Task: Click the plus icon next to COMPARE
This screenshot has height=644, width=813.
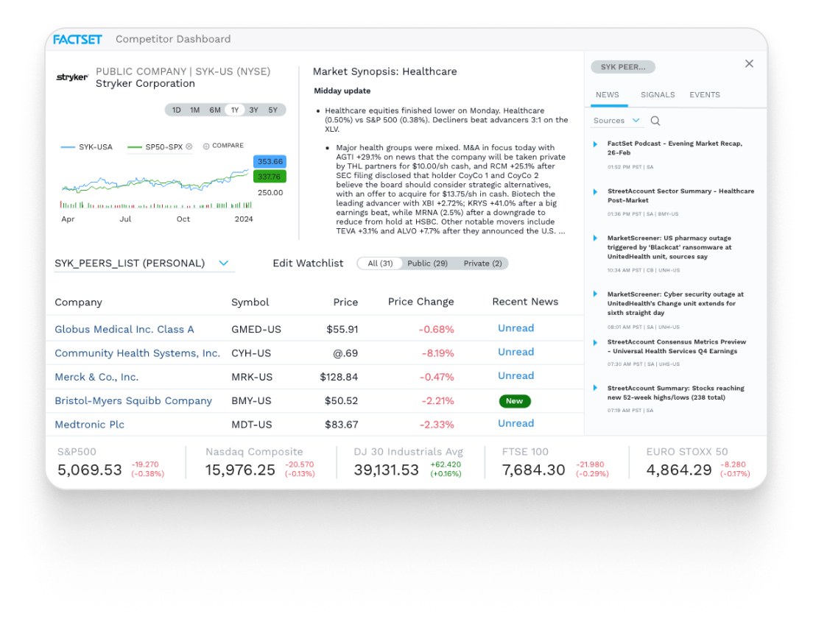Action: point(206,146)
